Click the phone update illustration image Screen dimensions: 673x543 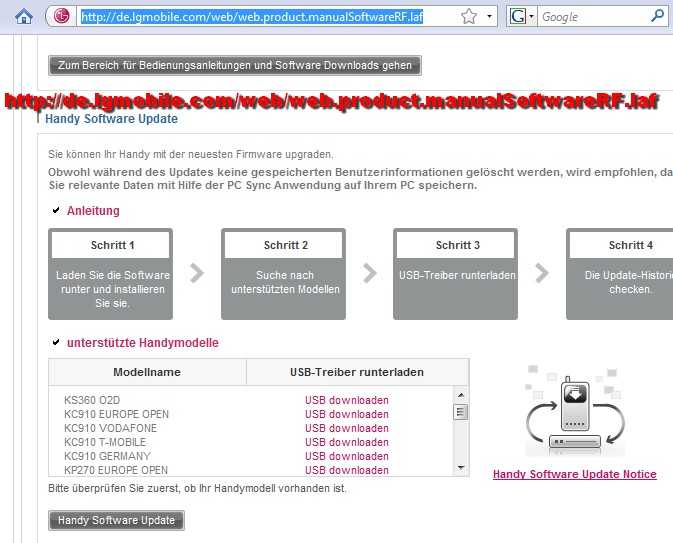click(575, 411)
